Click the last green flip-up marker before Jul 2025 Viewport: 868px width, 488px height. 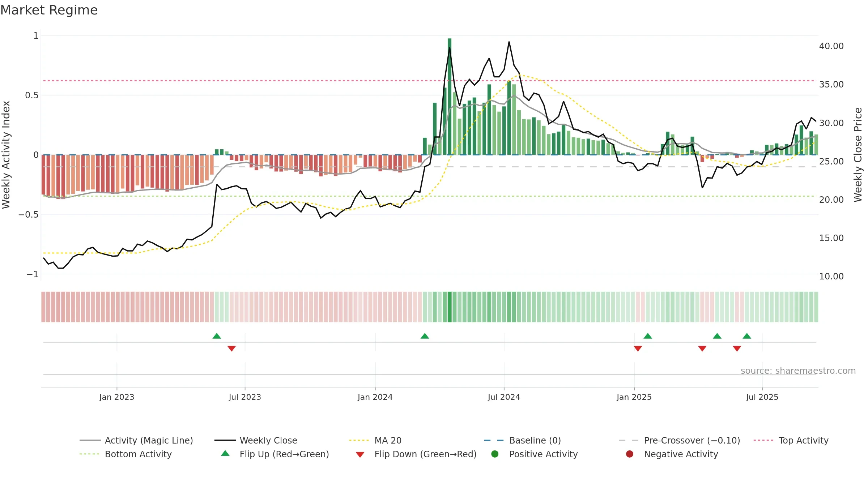(x=747, y=336)
